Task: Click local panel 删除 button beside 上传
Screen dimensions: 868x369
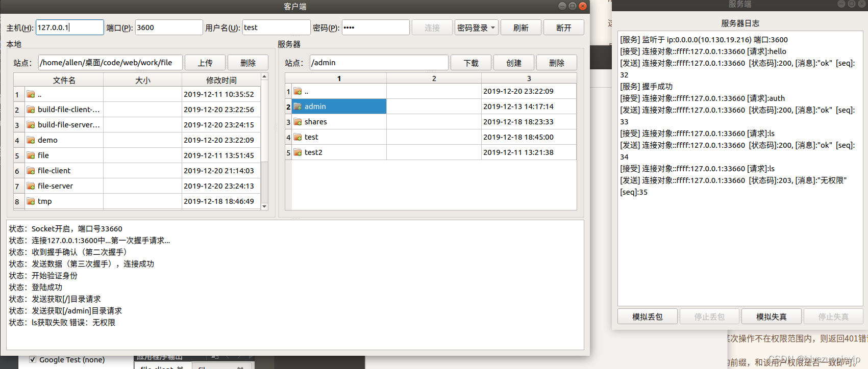Action: point(248,63)
